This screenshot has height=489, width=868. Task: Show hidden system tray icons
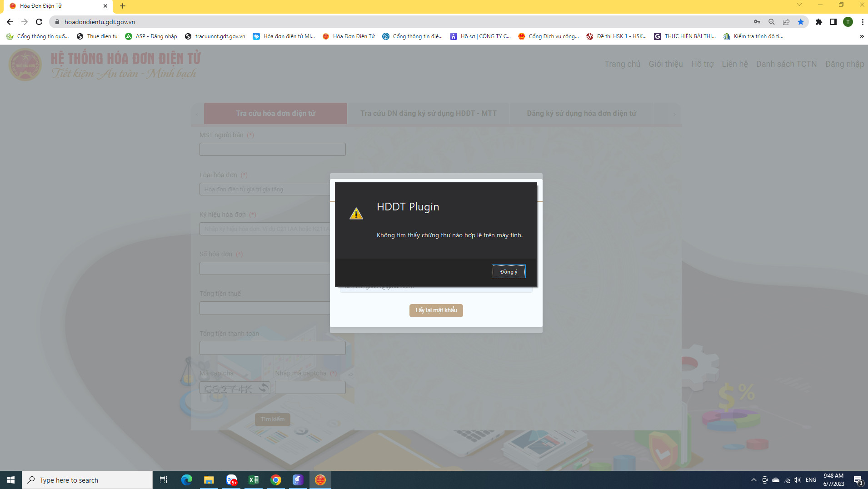pyautogui.click(x=754, y=480)
